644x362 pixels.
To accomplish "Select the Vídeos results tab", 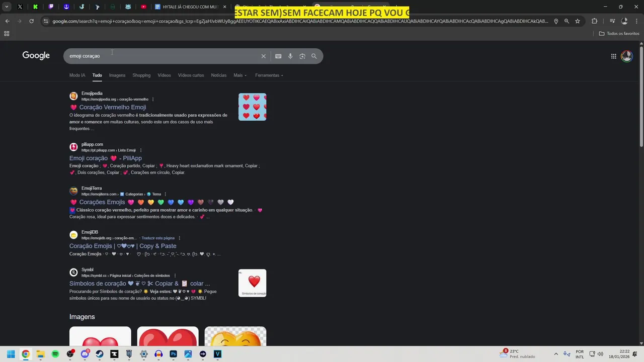I will [x=164, y=75].
